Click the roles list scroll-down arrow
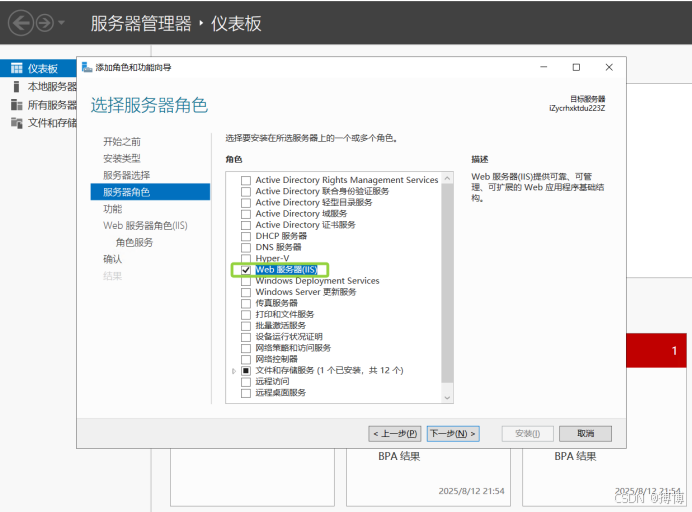692x512 pixels. pos(447,397)
